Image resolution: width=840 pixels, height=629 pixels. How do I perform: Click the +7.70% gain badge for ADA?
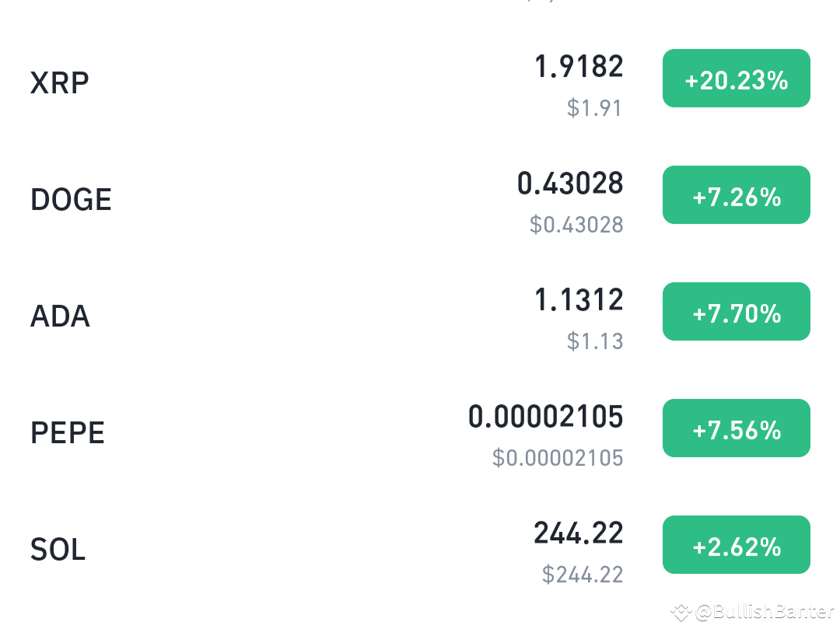point(736,311)
